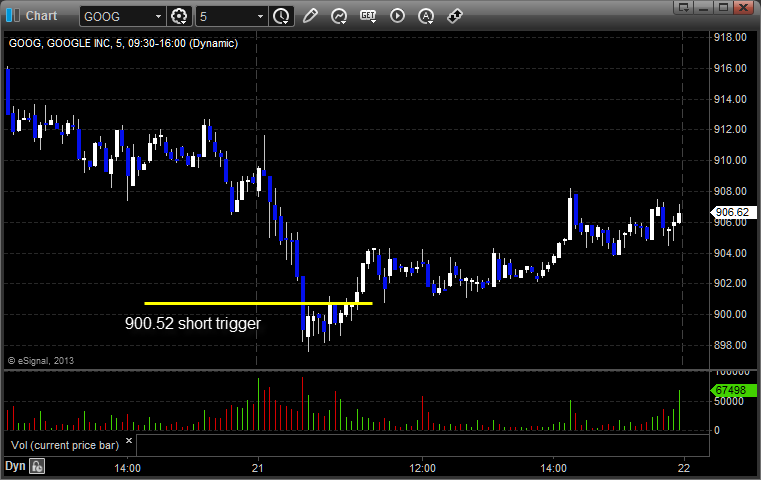Click the 906.62 current price marker
The height and width of the screenshot is (480, 761).
[x=733, y=212]
